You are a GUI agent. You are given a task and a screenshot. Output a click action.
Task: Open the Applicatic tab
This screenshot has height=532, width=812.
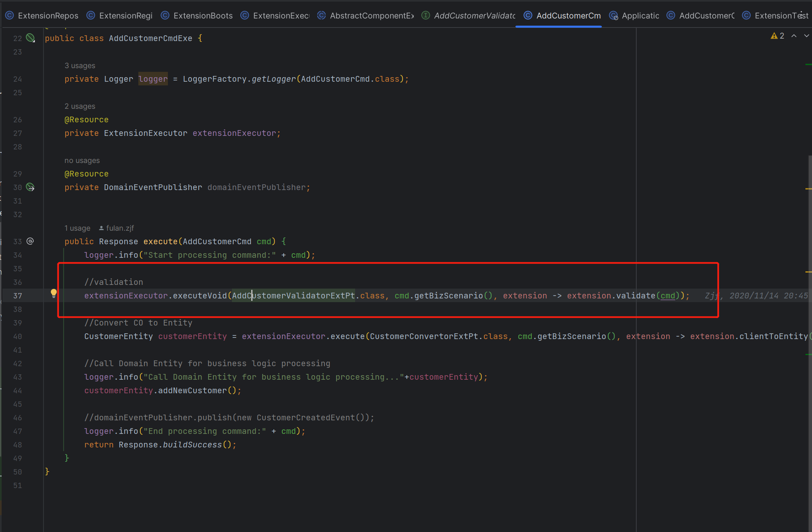[635, 16]
